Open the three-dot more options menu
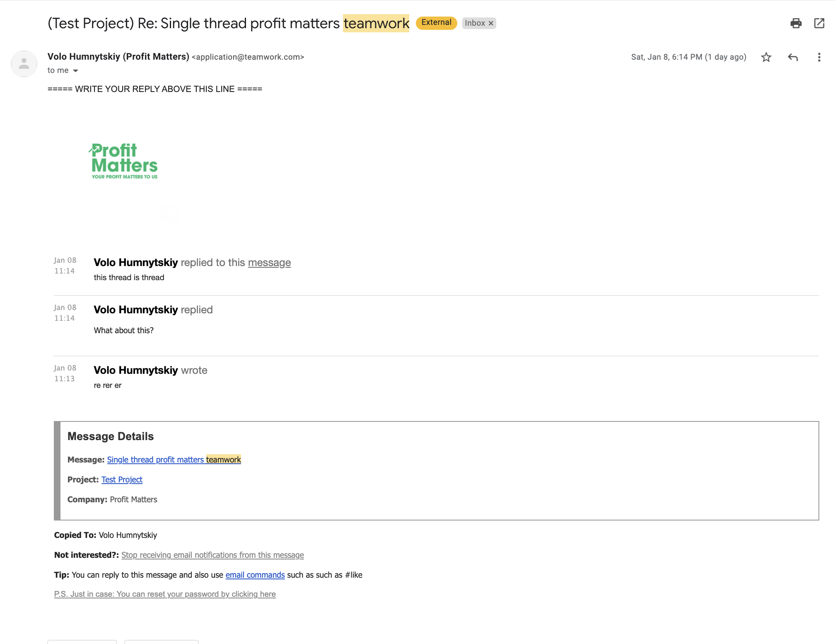The width and height of the screenshot is (840, 644). pyautogui.click(x=818, y=57)
